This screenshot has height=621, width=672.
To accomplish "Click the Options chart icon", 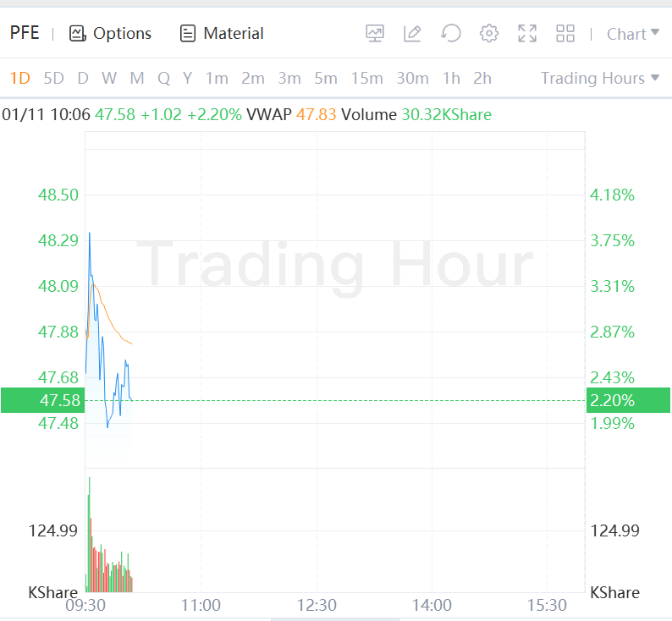I will tap(78, 34).
